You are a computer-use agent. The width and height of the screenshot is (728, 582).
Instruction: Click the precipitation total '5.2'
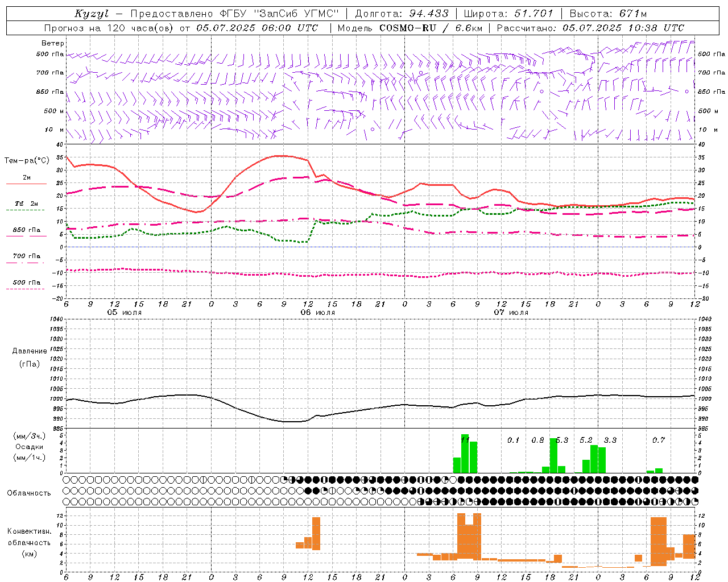click(x=586, y=440)
